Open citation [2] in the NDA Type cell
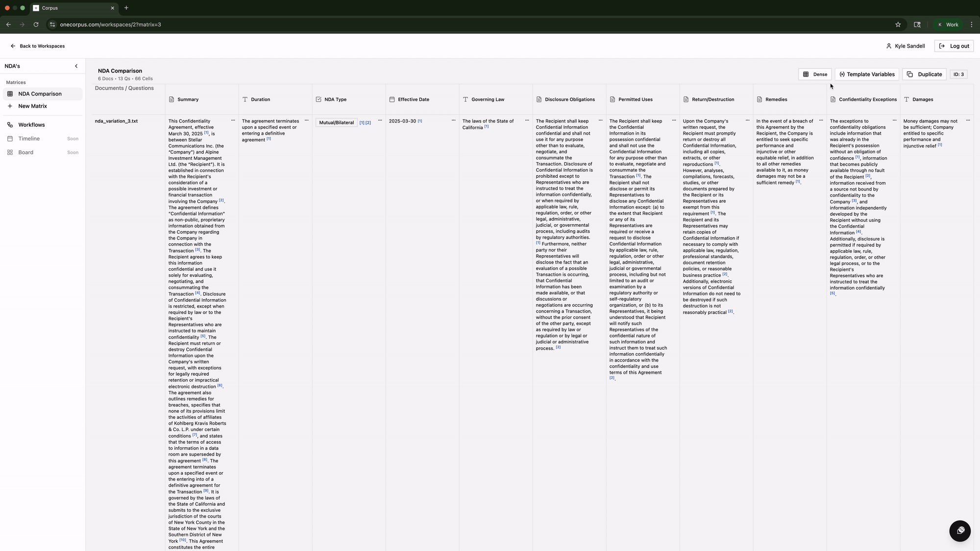The width and height of the screenshot is (980, 551). [368, 123]
